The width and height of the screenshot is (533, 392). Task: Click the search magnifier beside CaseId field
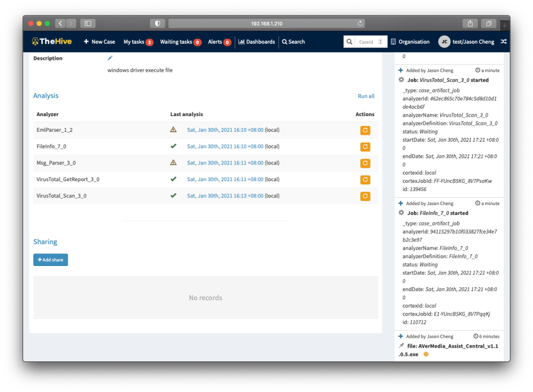(x=349, y=42)
